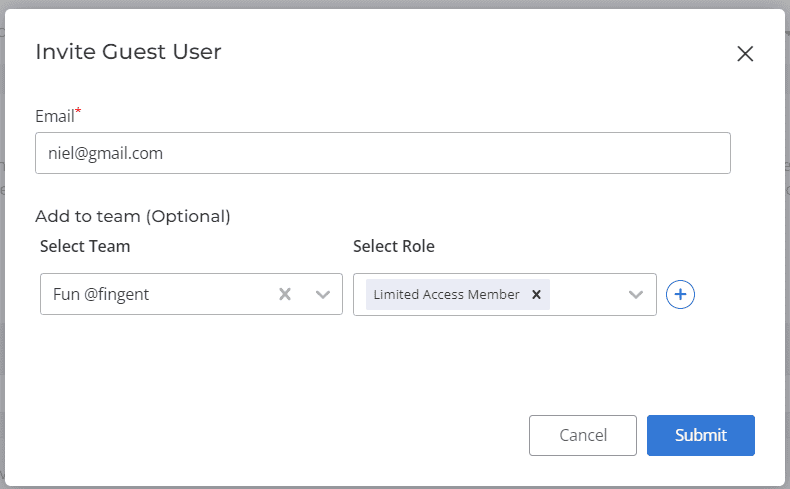Clear the selected Fun @fingent team
790x489 pixels.
pos(285,294)
